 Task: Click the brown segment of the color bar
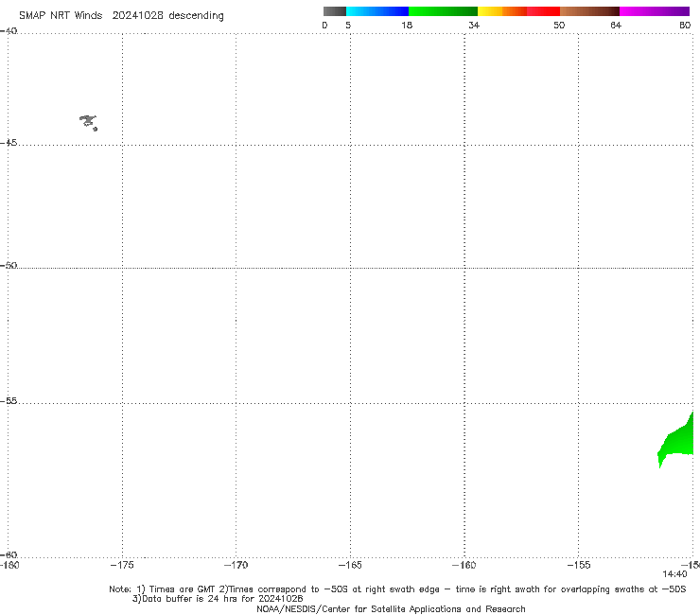(589, 11)
